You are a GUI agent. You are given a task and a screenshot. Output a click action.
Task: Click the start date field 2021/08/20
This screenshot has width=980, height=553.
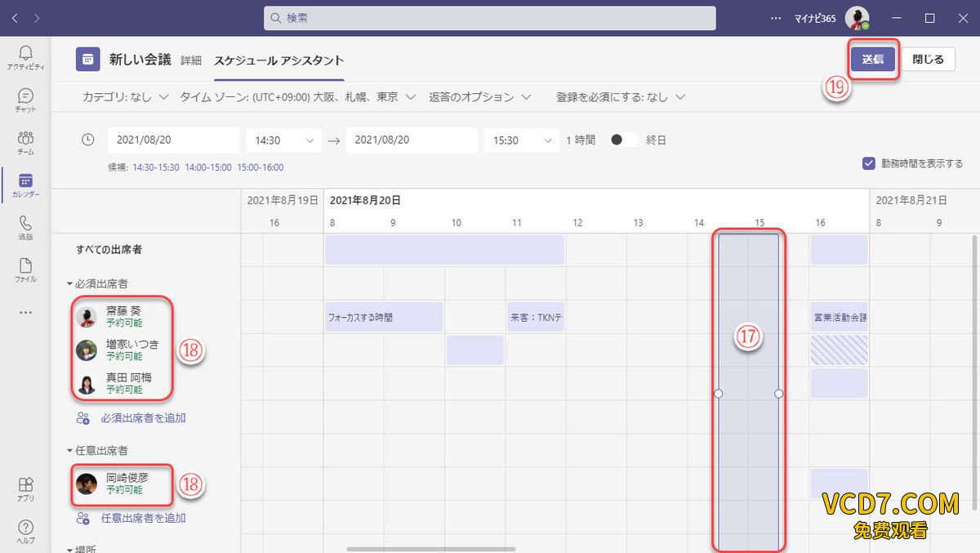tap(173, 140)
